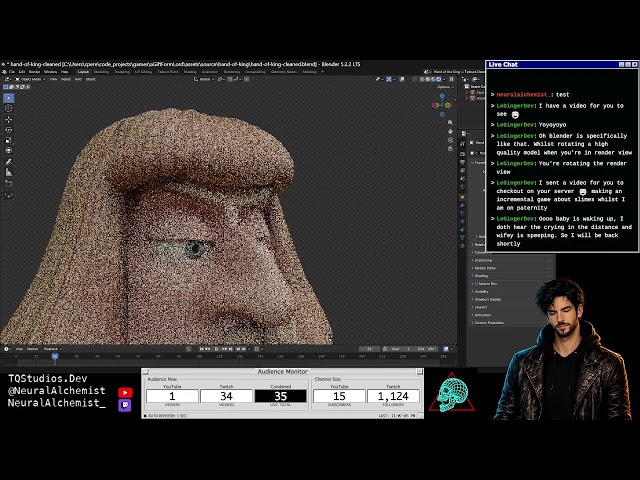This screenshot has height=480, width=640.
Task: Open the Render properties tab
Action: point(462,154)
